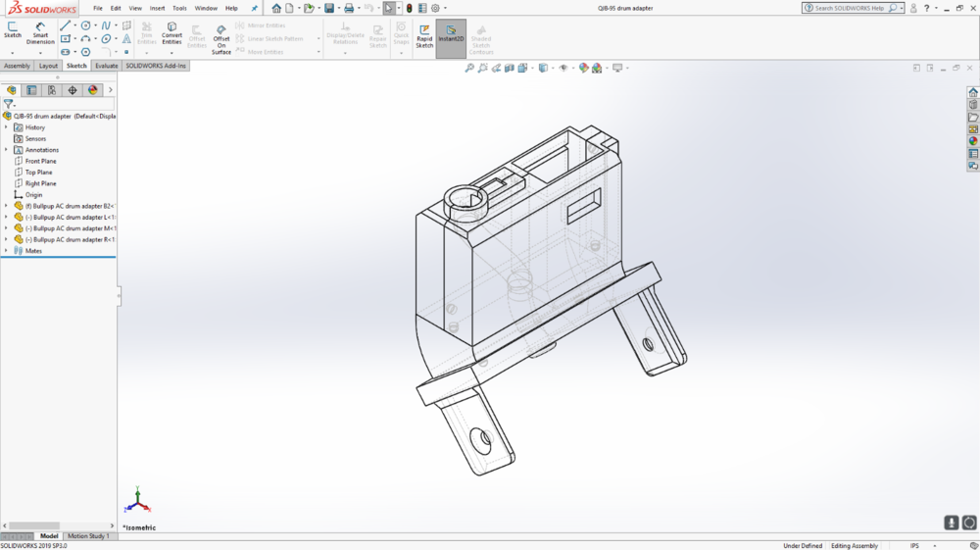Click the Convert Entities tool
980x550 pixels.
pos(171,33)
